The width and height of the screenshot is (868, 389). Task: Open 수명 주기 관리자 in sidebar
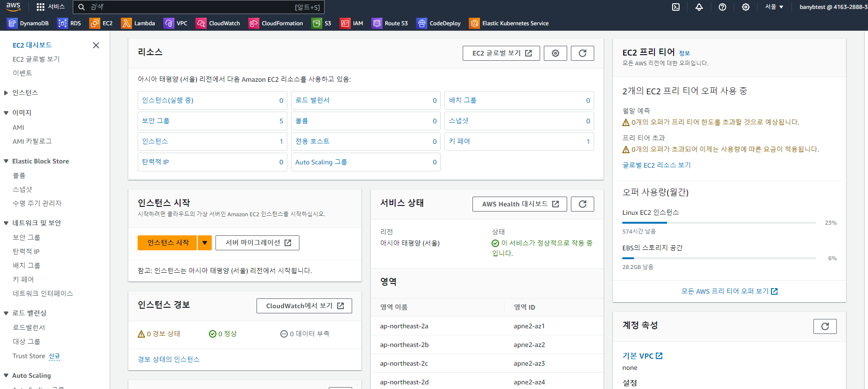tap(37, 204)
